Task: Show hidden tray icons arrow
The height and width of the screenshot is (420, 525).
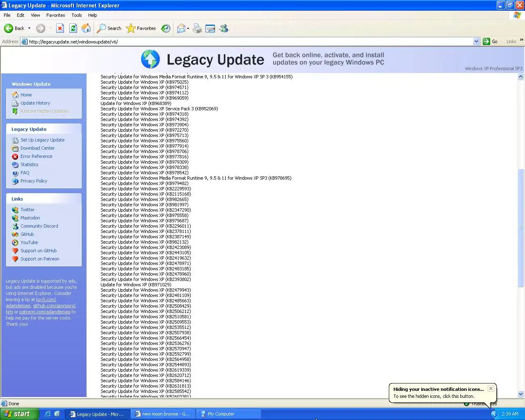Action: 494,414
